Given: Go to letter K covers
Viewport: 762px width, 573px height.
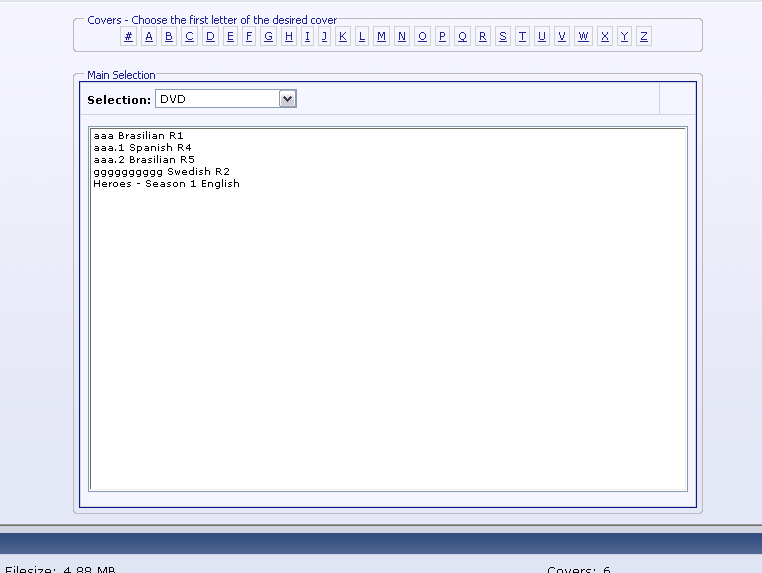Looking at the screenshot, I should click(x=342, y=37).
